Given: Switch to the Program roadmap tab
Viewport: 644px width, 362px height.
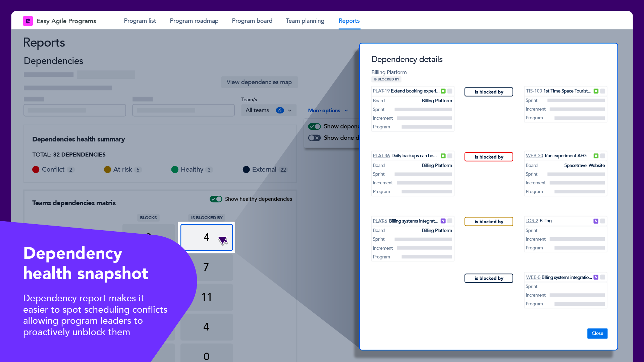Looking at the screenshot, I should [194, 21].
